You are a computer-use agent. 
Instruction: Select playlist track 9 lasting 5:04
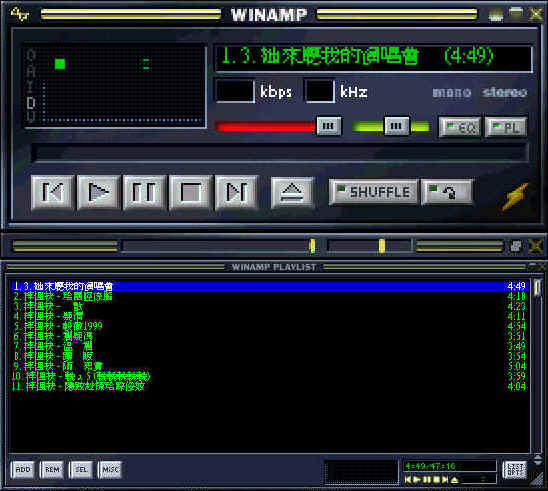(269, 366)
